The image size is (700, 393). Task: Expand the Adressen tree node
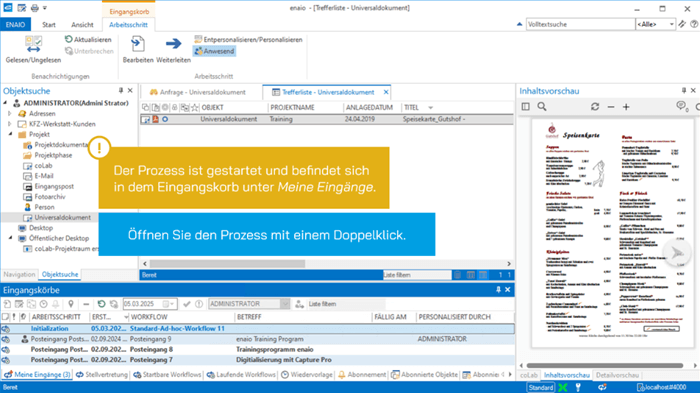point(10,113)
